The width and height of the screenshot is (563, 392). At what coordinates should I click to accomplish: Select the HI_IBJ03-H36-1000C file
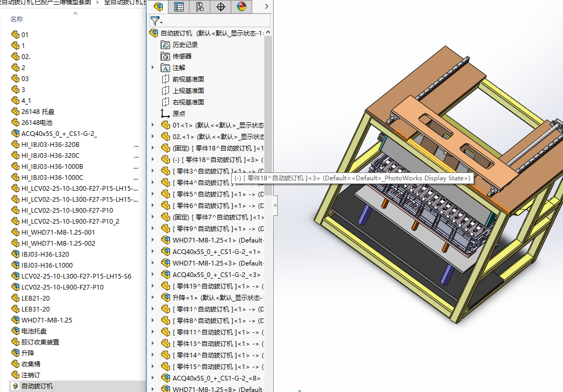pyautogui.click(x=48, y=177)
